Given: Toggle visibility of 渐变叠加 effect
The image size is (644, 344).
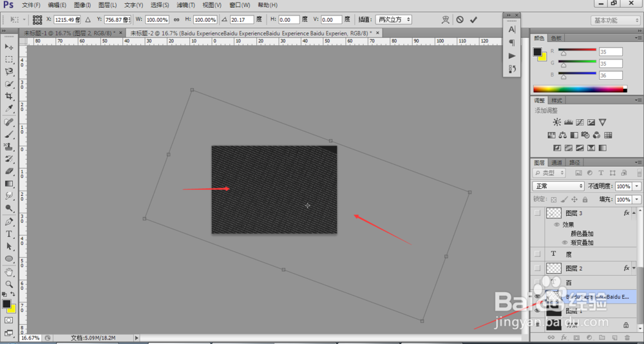Looking at the screenshot, I should pos(565,242).
